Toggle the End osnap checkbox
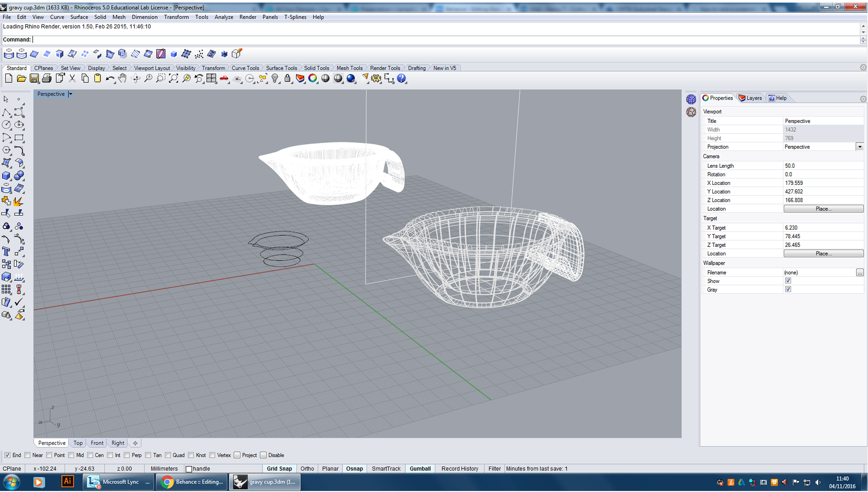Viewport: 868px width, 492px height. click(x=7, y=455)
